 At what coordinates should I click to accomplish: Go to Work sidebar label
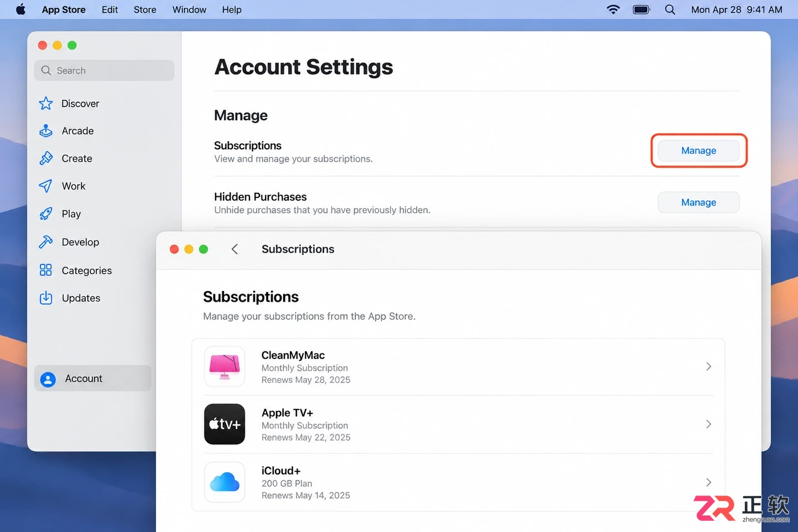point(74,186)
